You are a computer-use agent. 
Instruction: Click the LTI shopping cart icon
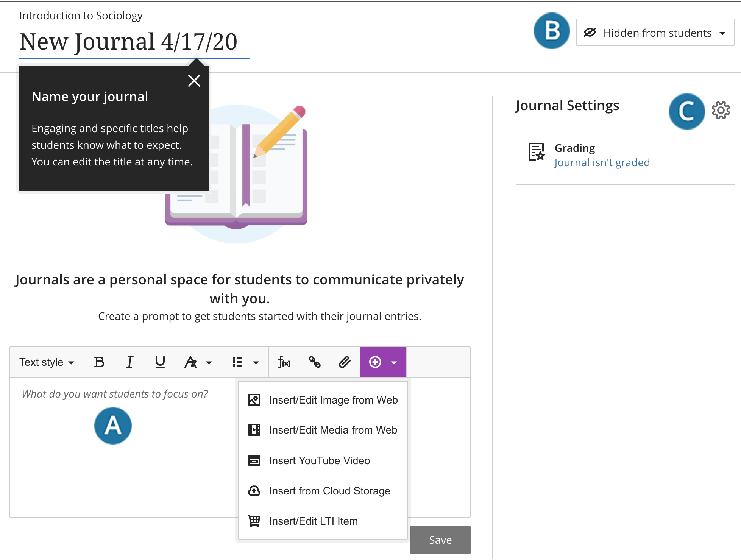[x=254, y=521]
